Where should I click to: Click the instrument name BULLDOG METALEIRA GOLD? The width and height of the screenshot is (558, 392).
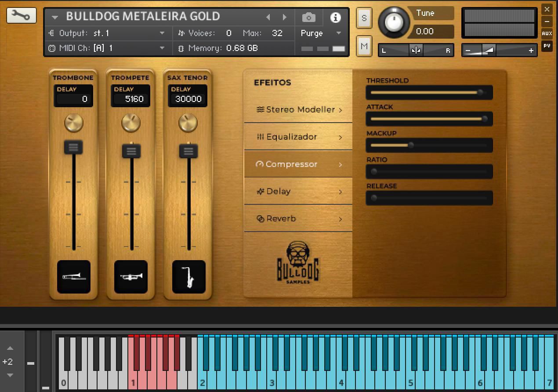point(143,17)
